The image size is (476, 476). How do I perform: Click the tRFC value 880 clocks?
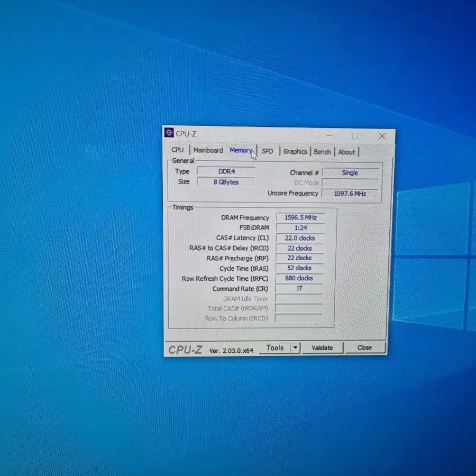coord(299,278)
